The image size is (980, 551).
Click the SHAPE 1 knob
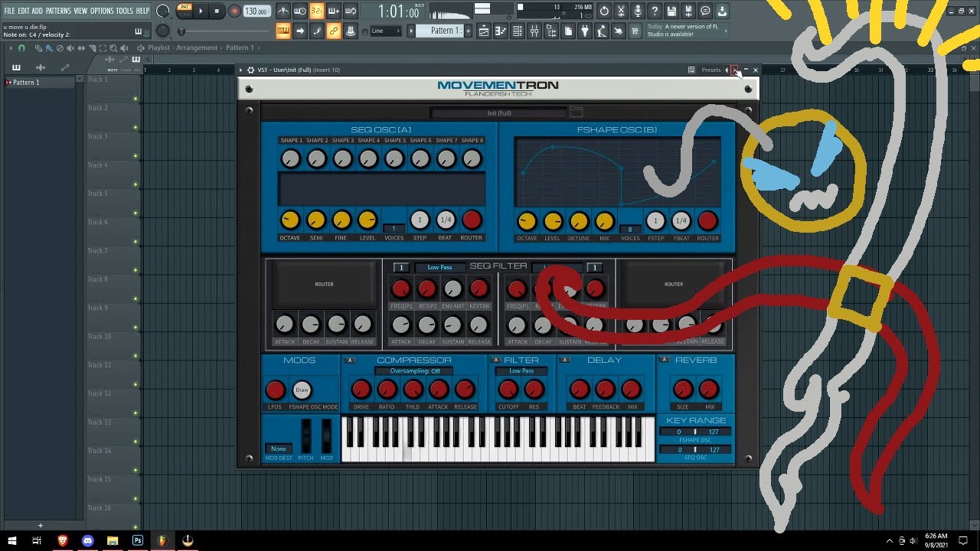(290, 158)
